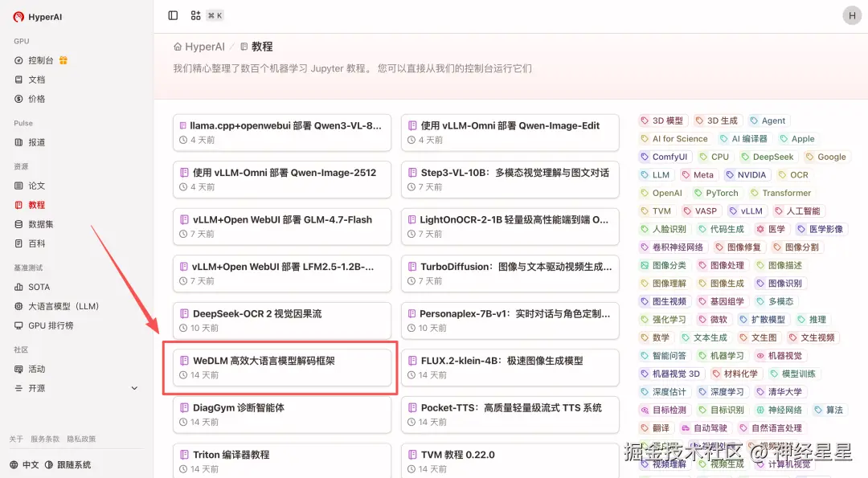Filter by DeepSeek tag

(768, 157)
